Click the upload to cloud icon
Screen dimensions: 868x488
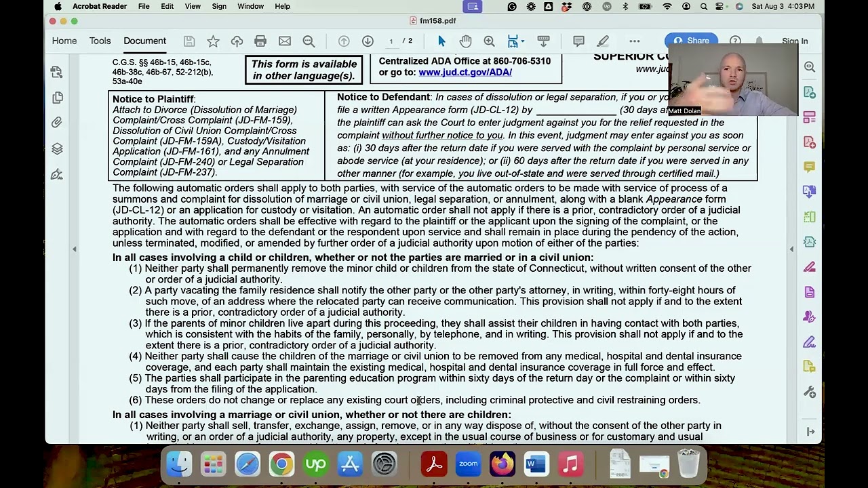(x=237, y=41)
